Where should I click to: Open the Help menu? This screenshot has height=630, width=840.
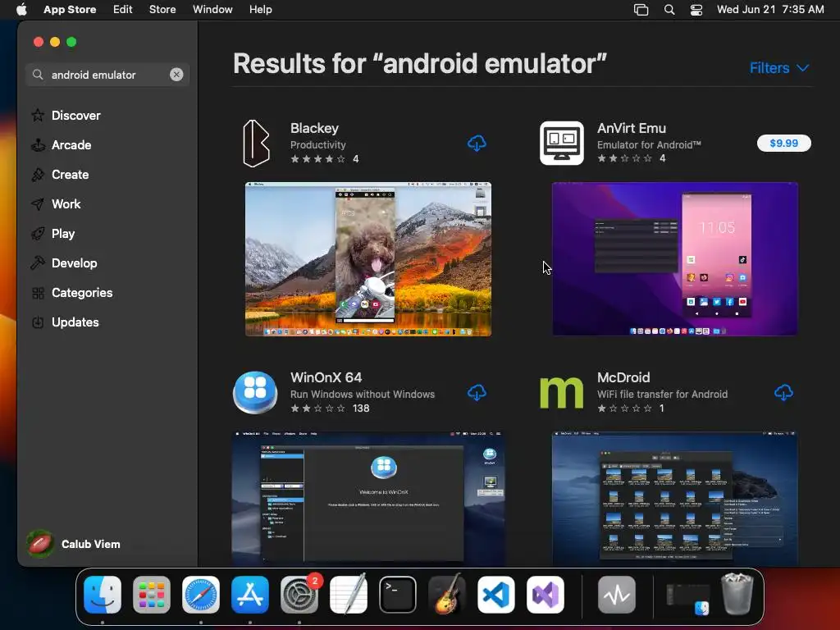tap(260, 9)
